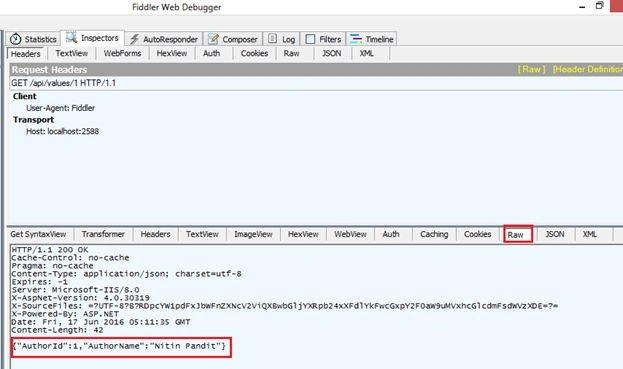Click the Timeline bars icon
The height and width of the screenshot is (369, 623).
click(x=356, y=39)
